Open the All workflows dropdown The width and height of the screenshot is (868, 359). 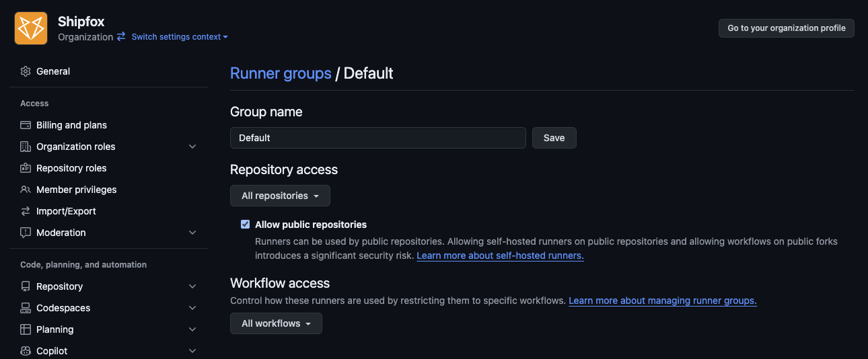click(x=276, y=323)
